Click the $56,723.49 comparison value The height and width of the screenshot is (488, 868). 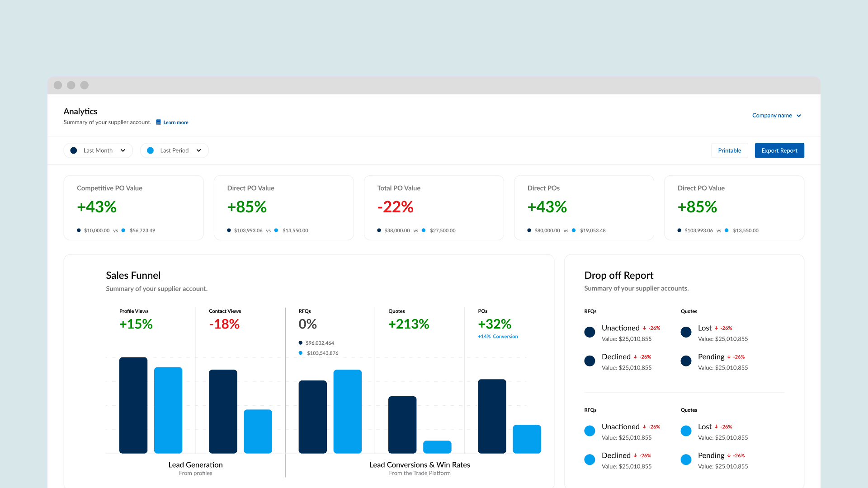click(x=142, y=230)
